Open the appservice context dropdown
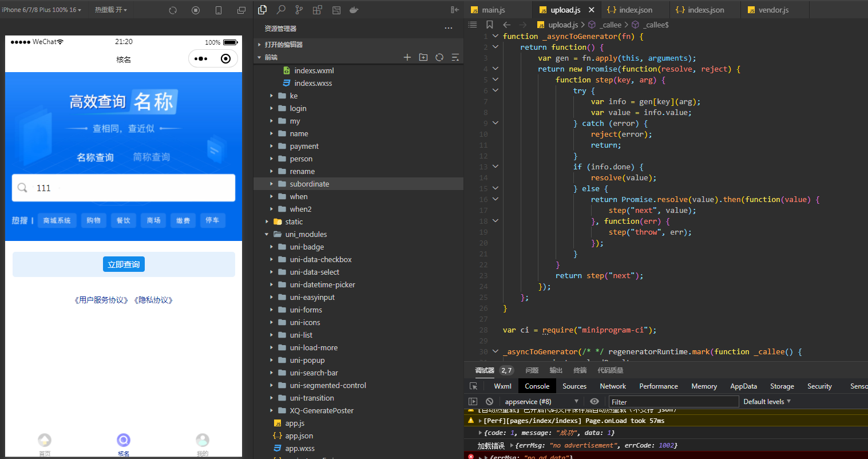This screenshot has height=459, width=868. tap(541, 402)
